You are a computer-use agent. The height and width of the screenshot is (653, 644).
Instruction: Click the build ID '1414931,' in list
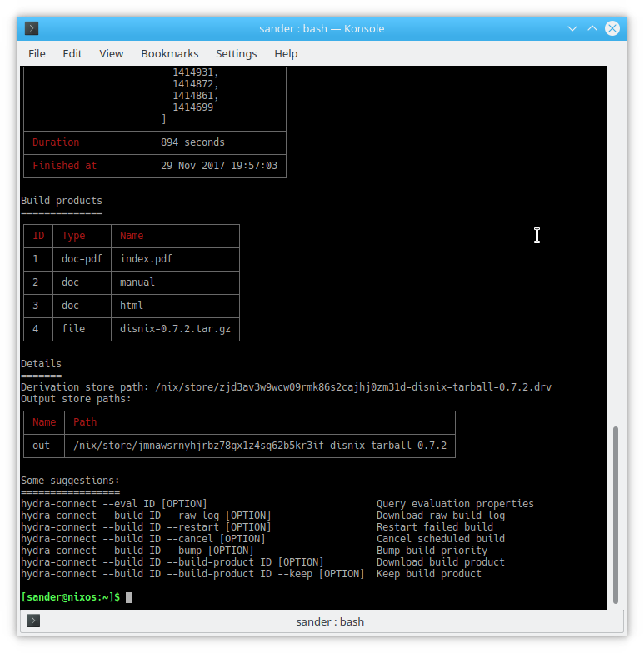pyautogui.click(x=196, y=72)
